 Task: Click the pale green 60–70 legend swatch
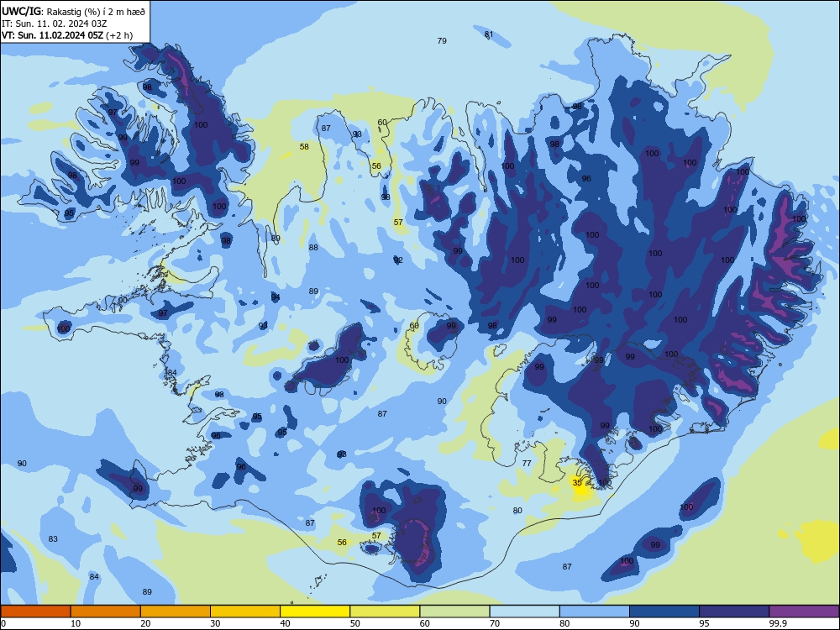pyautogui.click(x=454, y=612)
